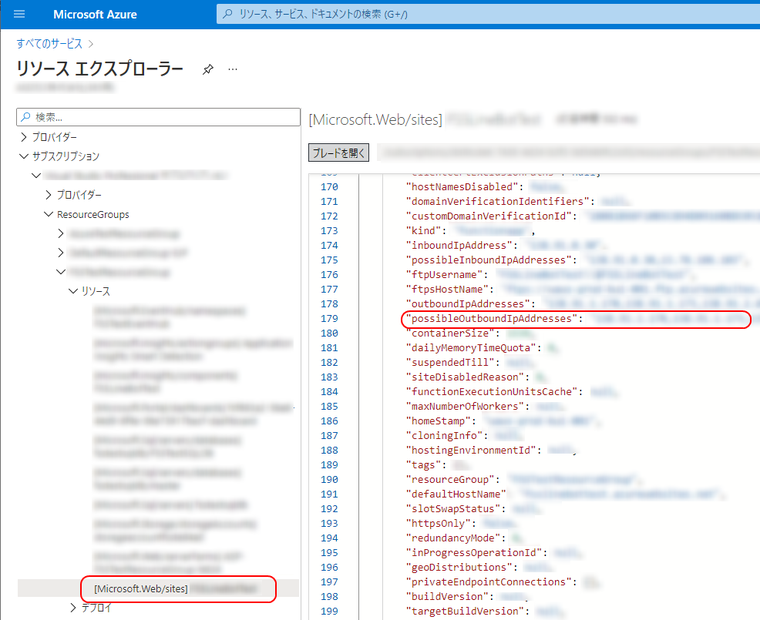Click line number 170 in gutter
Image resolution: width=760 pixels, height=620 pixels.
[330, 187]
